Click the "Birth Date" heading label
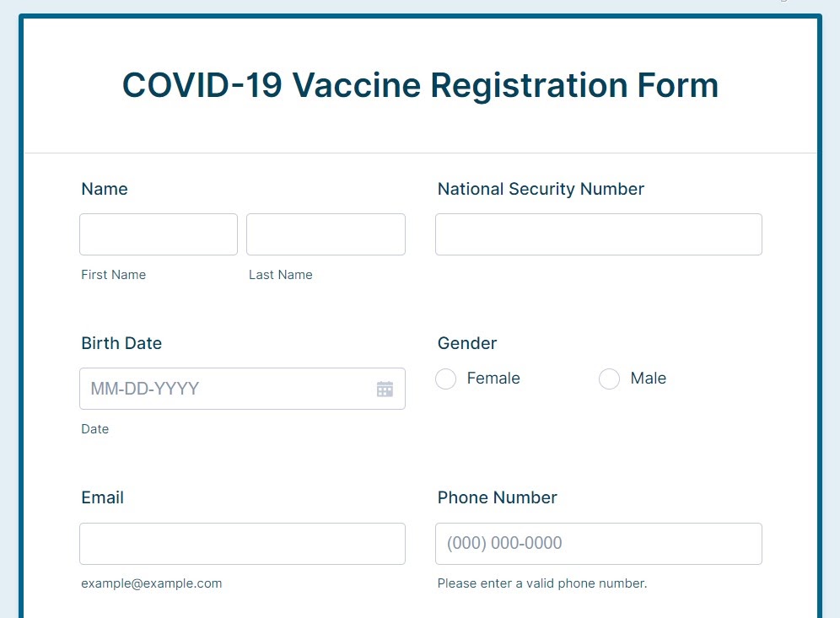 pyautogui.click(x=121, y=344)
